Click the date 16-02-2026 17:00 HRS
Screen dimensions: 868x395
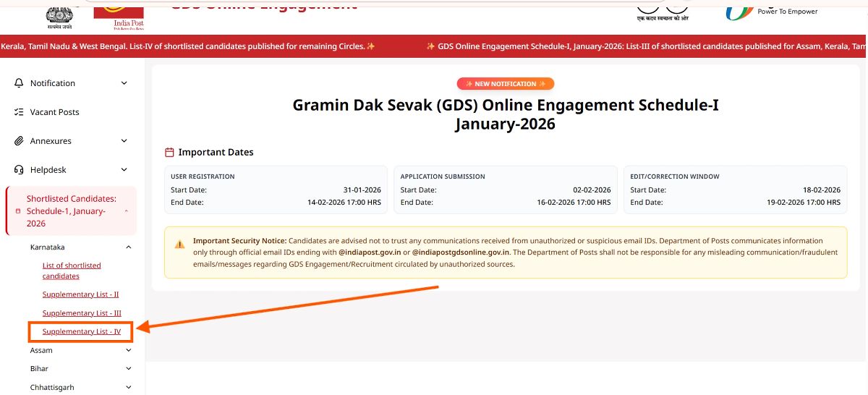pos(574,203)
